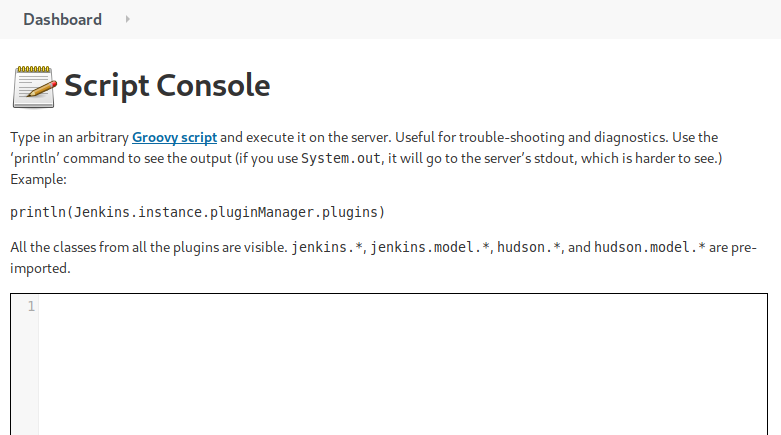Click the "All the classes" sentence start

(x=60, y=246)
